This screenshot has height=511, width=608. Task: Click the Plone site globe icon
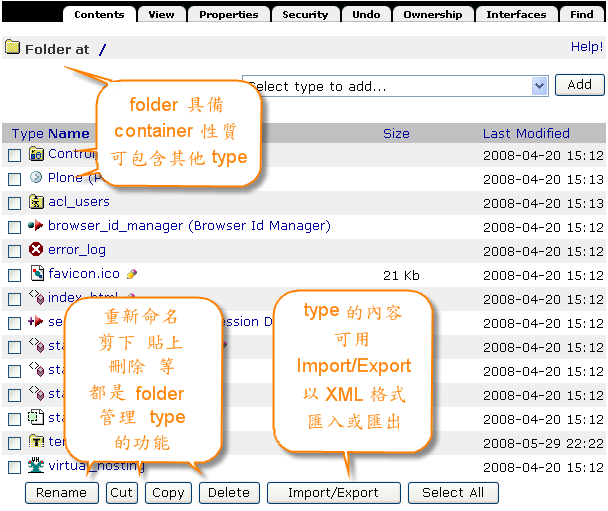click(36, 178)
